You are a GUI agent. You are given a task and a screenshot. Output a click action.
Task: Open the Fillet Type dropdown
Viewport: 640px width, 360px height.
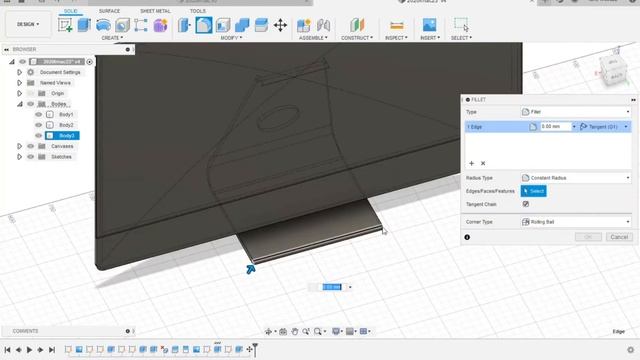click(x=576, y=112)
